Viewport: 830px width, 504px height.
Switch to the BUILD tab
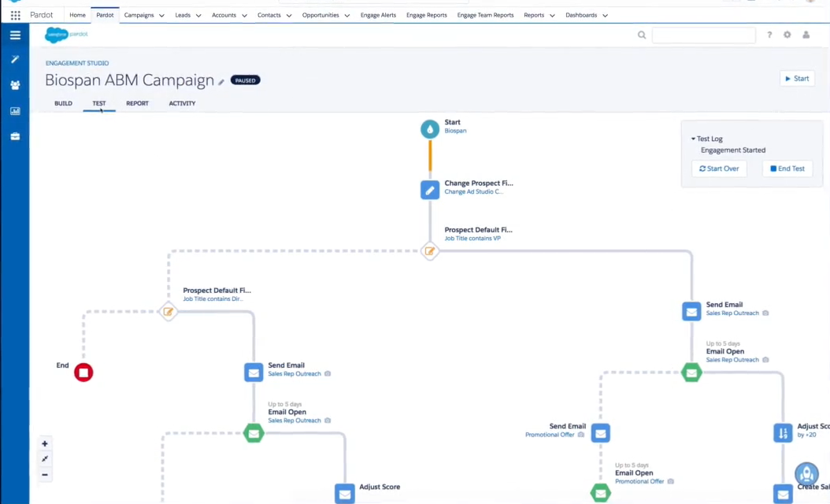coord(63,103)
